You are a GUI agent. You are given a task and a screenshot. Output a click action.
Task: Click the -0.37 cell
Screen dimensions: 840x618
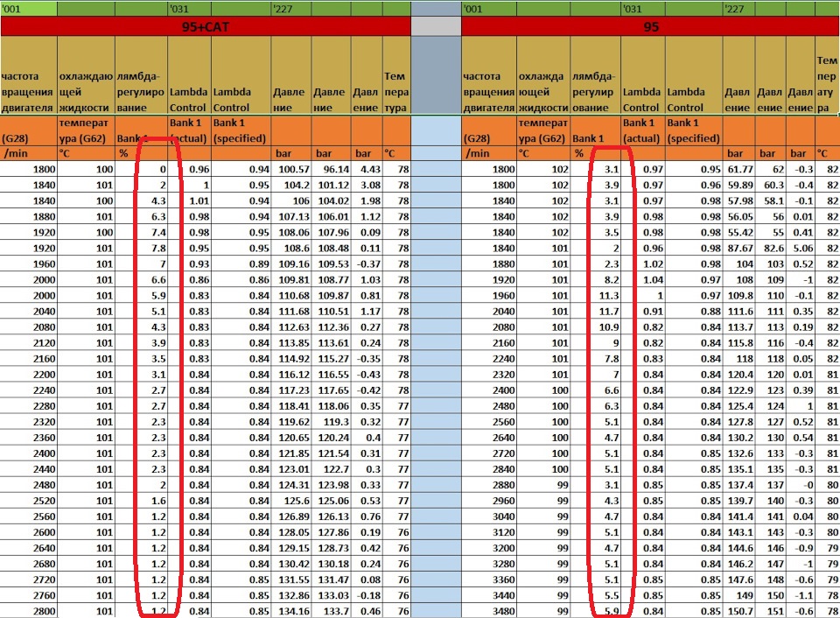pyautogui.click(x=367, y=263)
